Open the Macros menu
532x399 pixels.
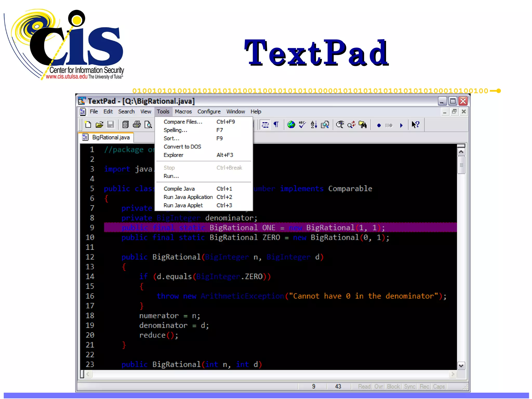point(183,112)
